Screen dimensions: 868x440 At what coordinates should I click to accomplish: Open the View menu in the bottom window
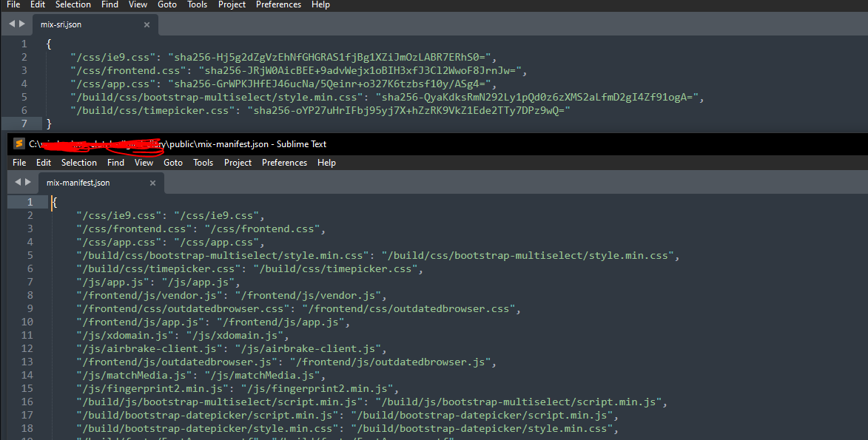point(144,162)
